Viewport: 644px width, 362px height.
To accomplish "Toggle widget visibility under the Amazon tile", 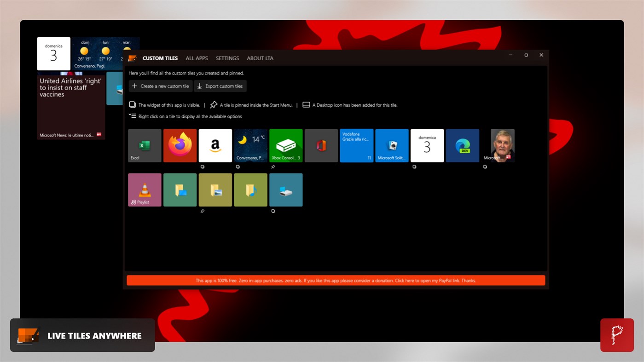I will pyautogui.click(x=203, y=167).
